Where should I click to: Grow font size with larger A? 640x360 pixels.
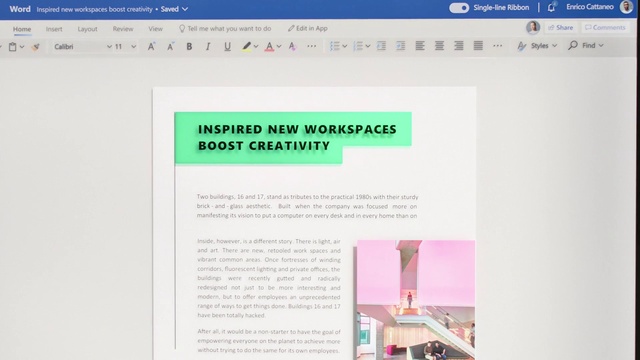click(x=151, y=47)
